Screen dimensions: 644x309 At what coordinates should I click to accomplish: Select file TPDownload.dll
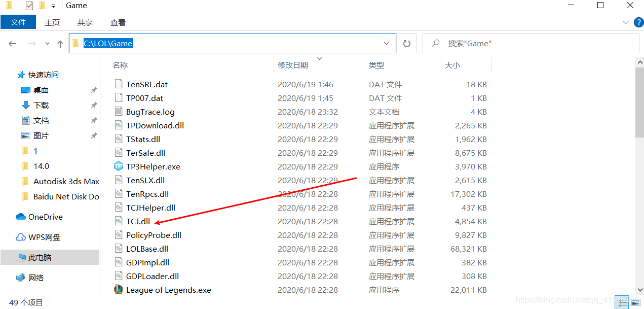[155, 125]
